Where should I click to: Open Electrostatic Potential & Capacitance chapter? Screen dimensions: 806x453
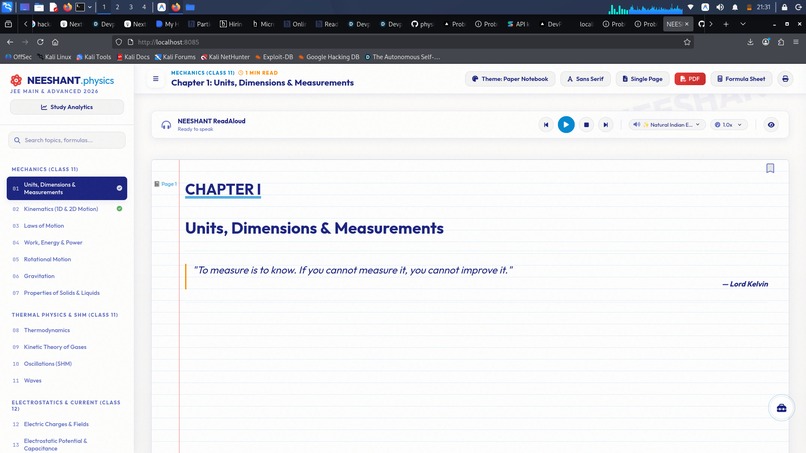tap(67, 444)
